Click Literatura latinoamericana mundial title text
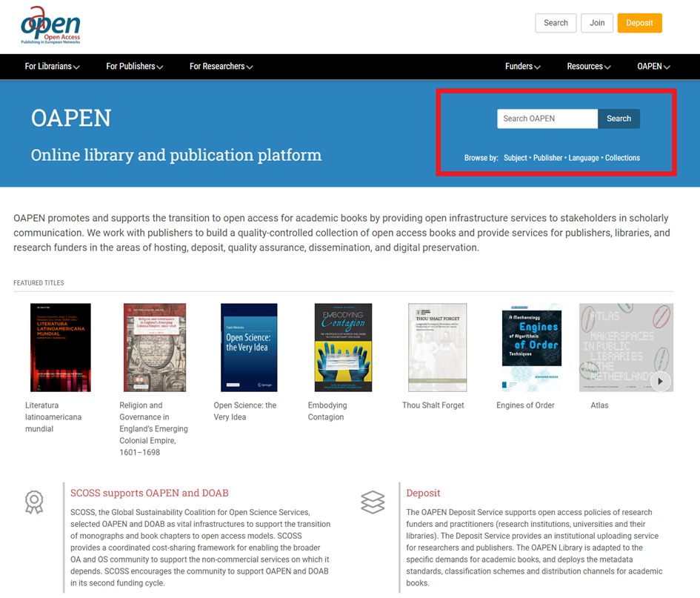The height and width of the screenshot is (598, 700). [x=53, y=417]
